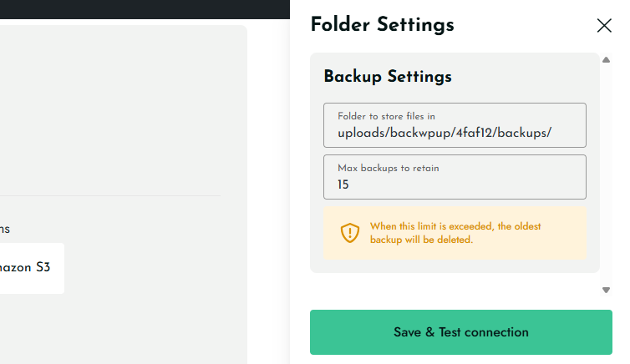Click the 'Max backups to retain' label

click(x=389, y=168)
